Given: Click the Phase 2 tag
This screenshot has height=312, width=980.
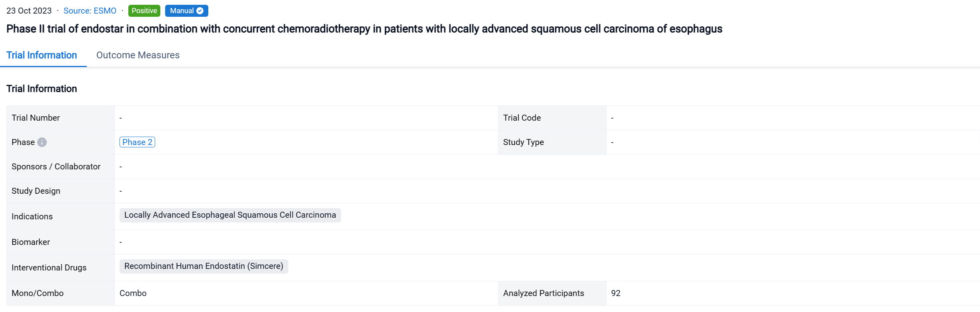Looking at the screenshot, I should coord(137,142).
